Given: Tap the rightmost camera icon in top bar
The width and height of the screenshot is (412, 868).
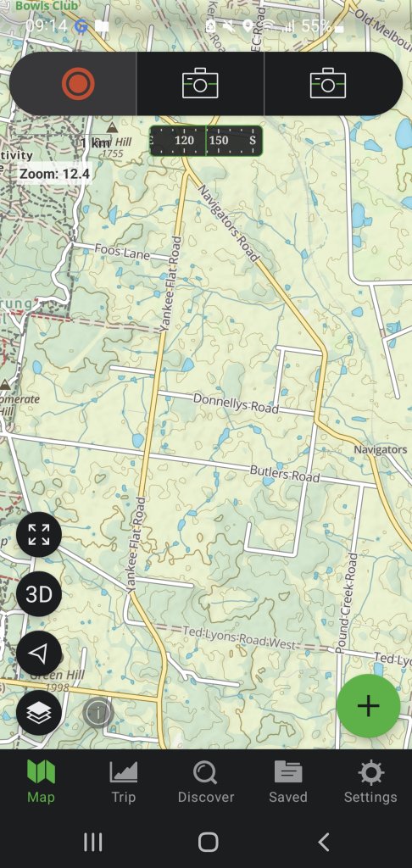Looking at the screenshot, I should (328, 84).
